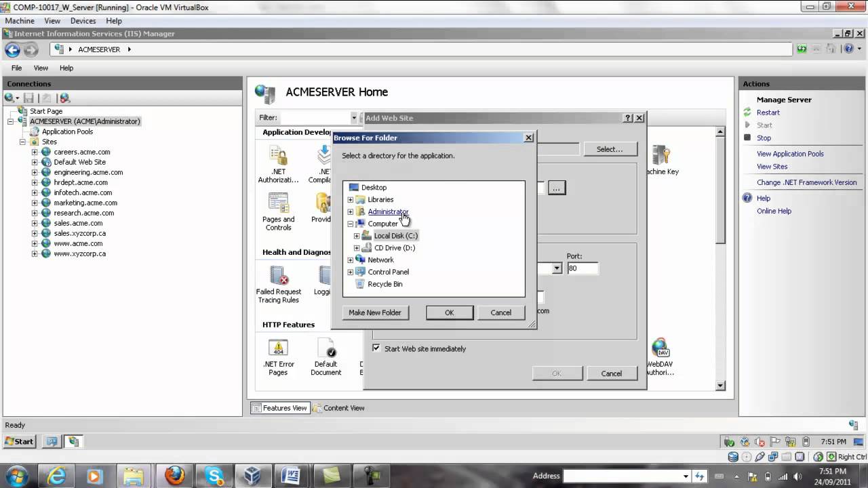Image resolution: width=868 pixels, height=488 pixels.
Task: Open Windows Explorer folder on host taskbar
Action: [x=134, y=476]
